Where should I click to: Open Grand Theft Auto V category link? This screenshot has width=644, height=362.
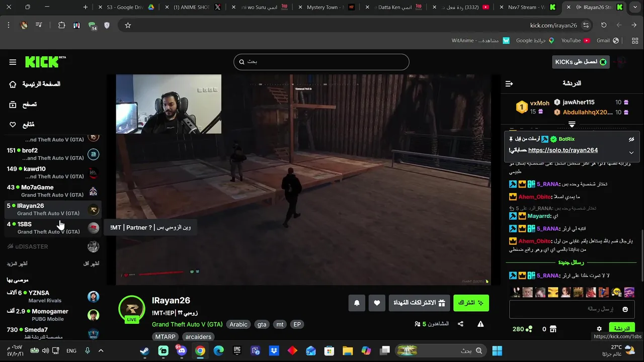(187, 324)
